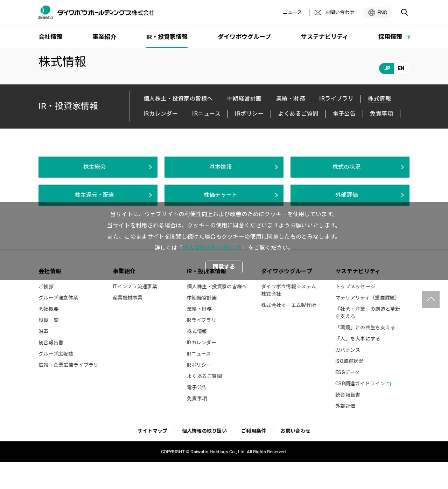This screenshot has width=448, height=489.
Task: Open footer link 産業機械事業
Action: [x=127, y=298]
